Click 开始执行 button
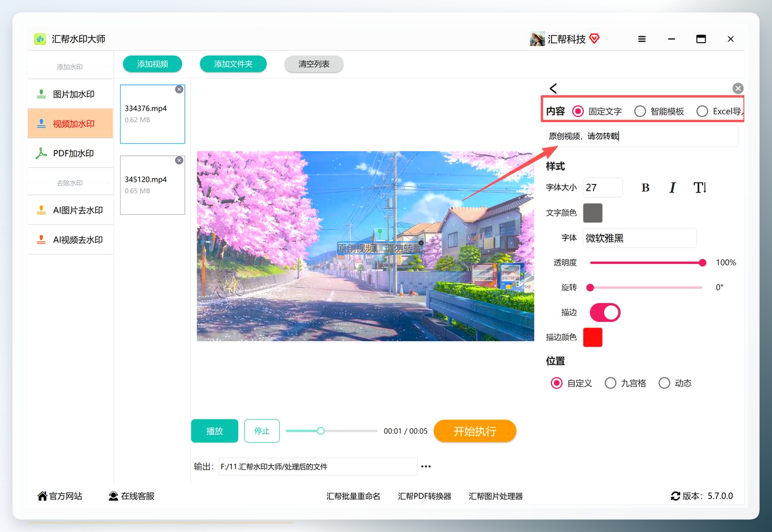Screen dimensions: 772x532 (x=475, y=431)
